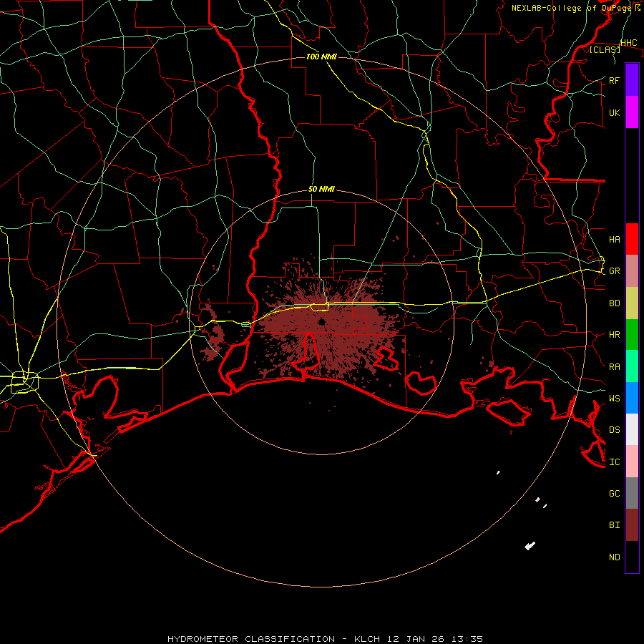This screenshot has height=644, width=644.
Task: Click the IC legend label
Action: point(614,462)
